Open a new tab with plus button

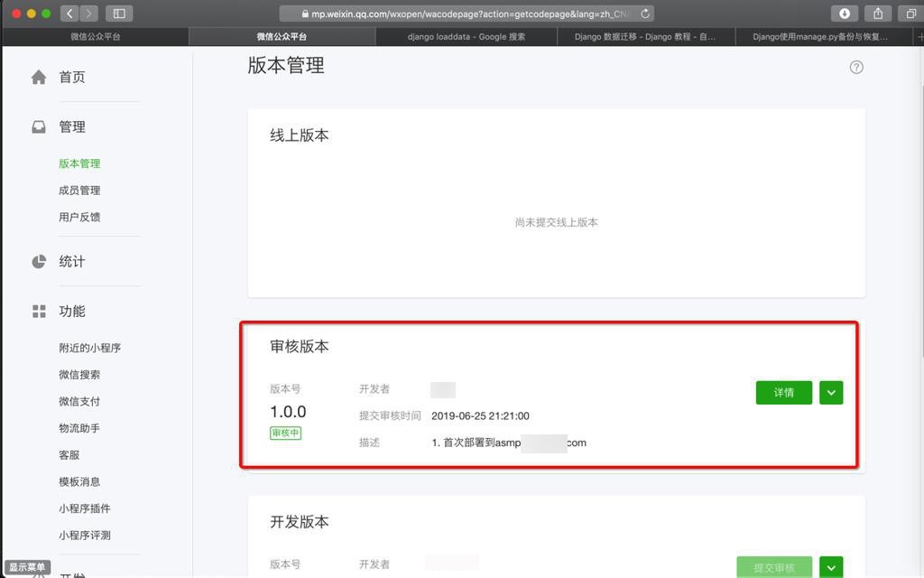(x=919, y=36)
